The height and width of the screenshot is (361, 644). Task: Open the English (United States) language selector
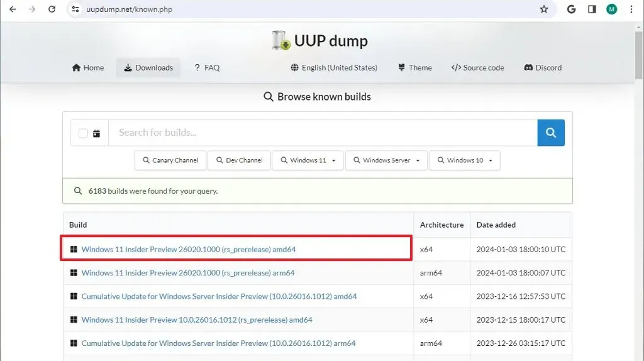click(334, 68)
